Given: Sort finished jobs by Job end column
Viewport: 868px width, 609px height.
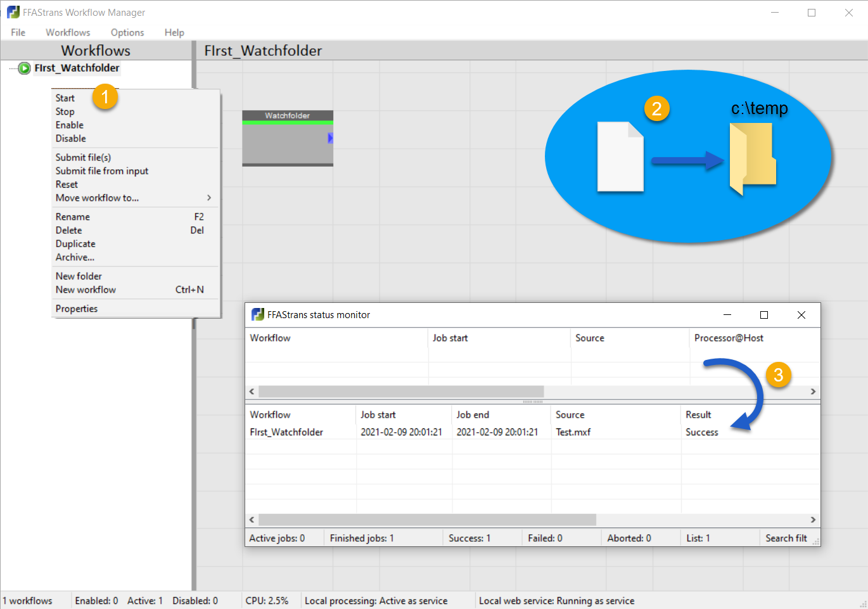Looking at the screenshot, I should (x=502, y=414).
